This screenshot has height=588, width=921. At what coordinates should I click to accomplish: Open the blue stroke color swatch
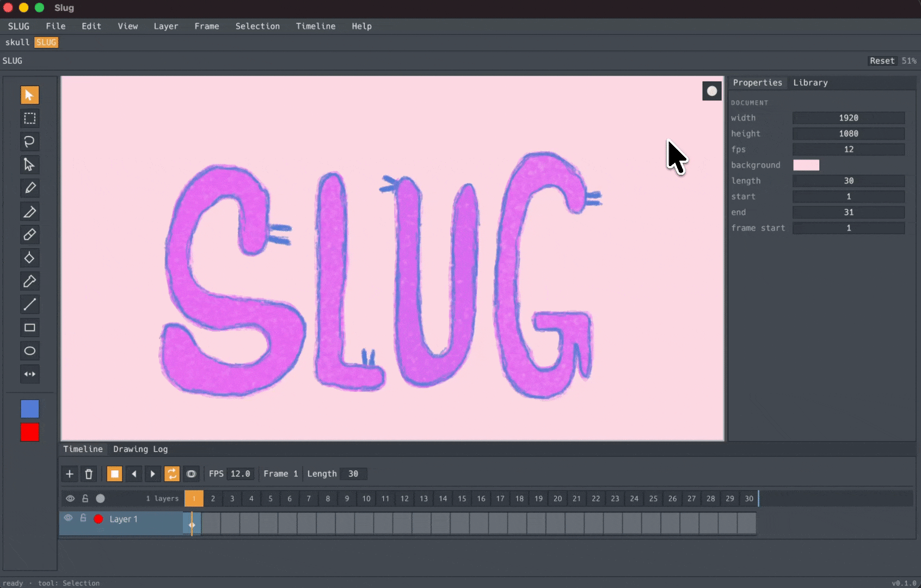[x=29, y=409]
